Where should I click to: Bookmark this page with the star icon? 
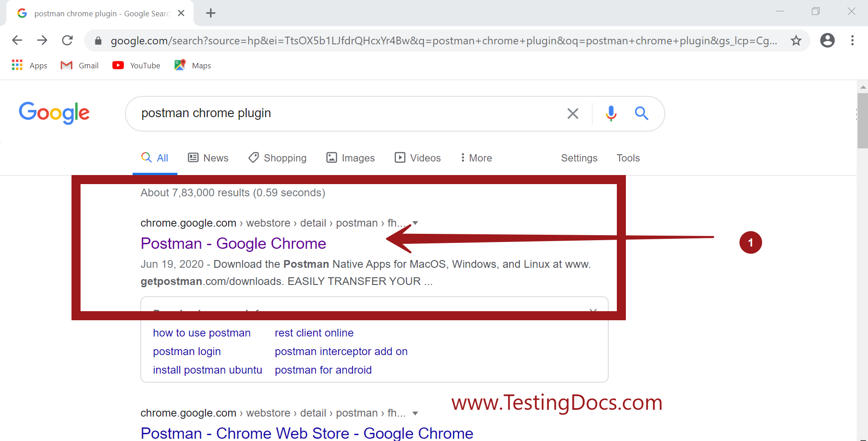pos(796,41)
